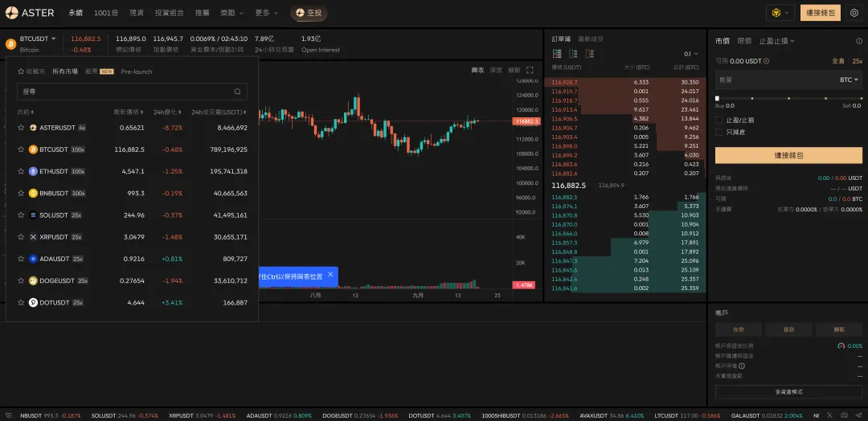This screenshot has width=868, height=421.
Task: Sort list by 最新價格 column
Action: (x=129, y=112)
